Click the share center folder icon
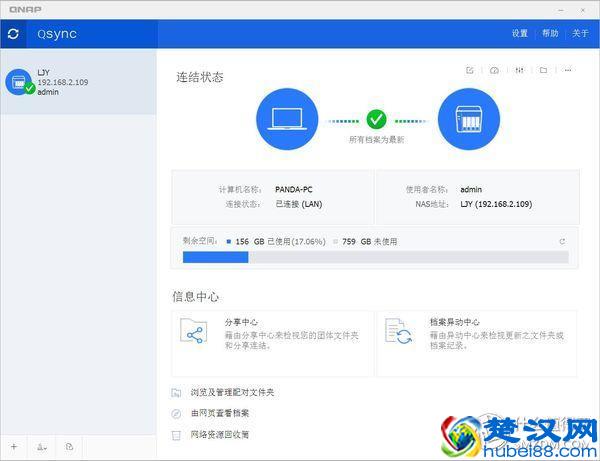 click(x=194, y=330)
